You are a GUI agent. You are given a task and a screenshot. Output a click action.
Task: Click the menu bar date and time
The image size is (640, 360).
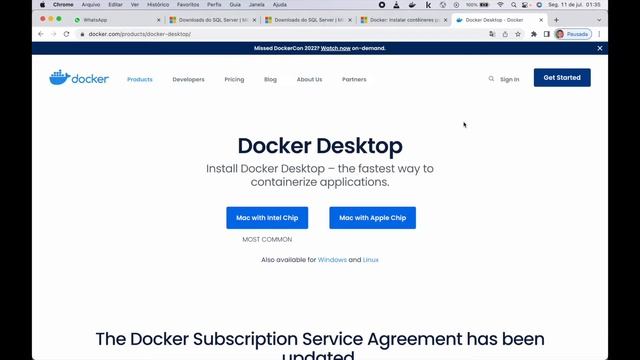coord(574,5)
